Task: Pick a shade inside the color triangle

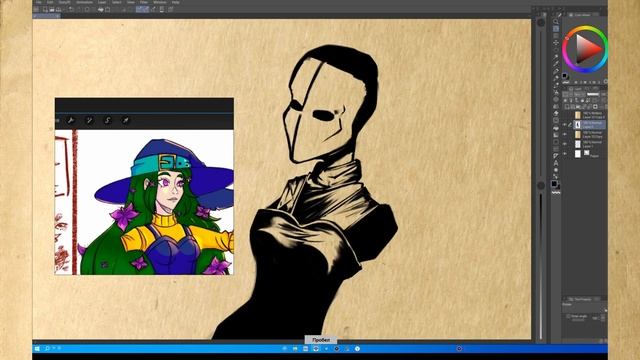Action: (x=586, y=49)
